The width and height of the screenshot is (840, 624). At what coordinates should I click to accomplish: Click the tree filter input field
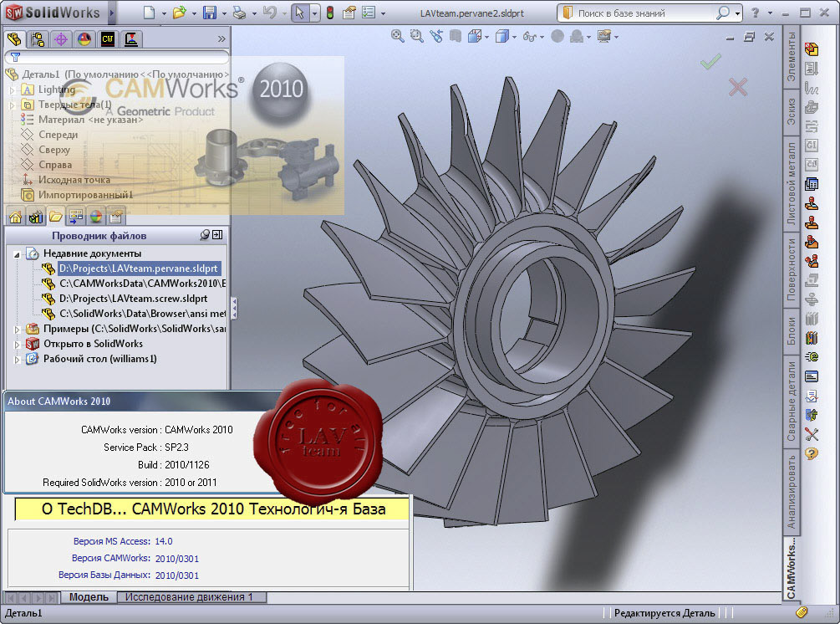117,56
